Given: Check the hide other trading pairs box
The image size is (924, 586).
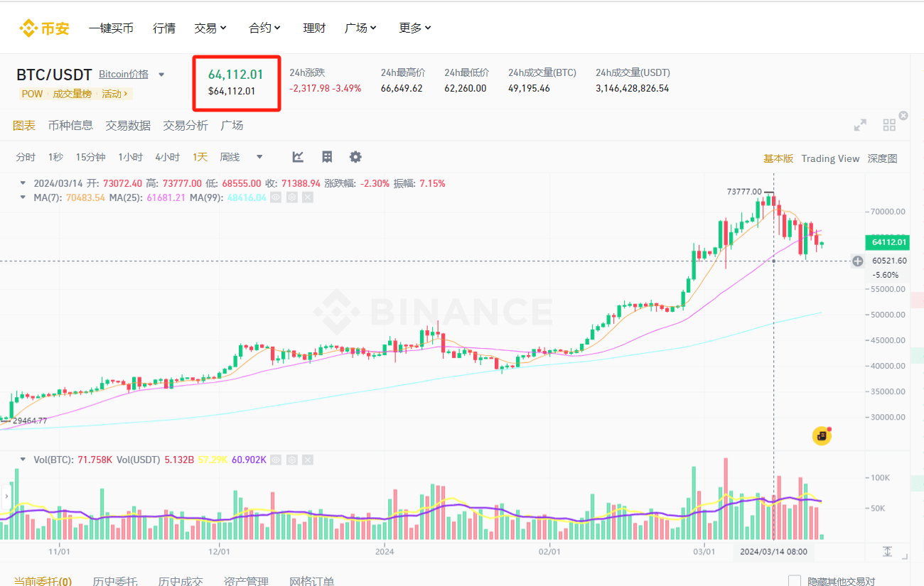Looking at the screenshot, I should pyautogui.click(x=795, y=581).
